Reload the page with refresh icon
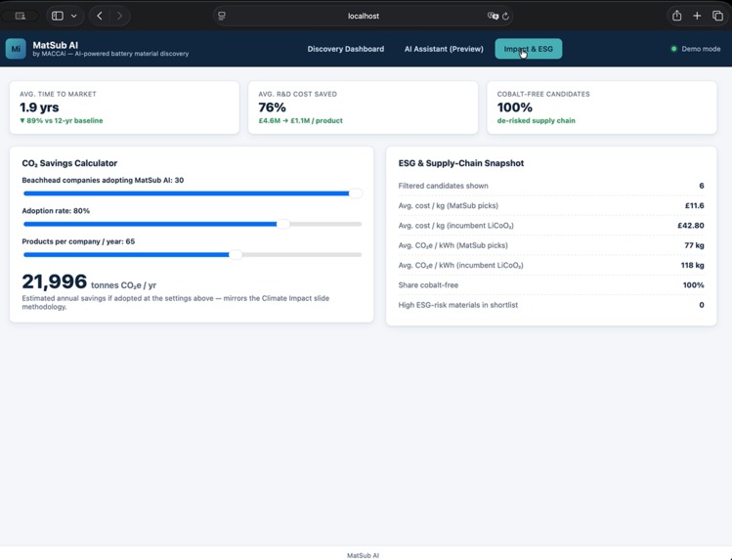 pos(505,16)
